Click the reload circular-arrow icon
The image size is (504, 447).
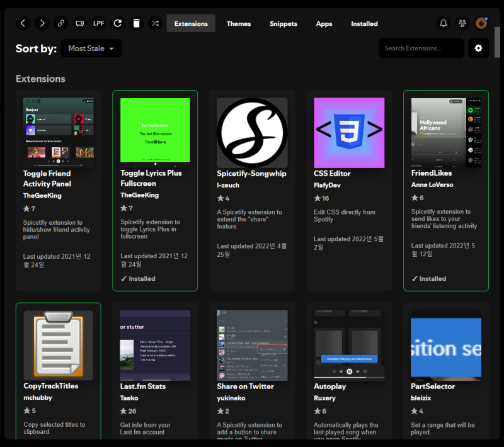pyautogui.click(x=118, y=23)
